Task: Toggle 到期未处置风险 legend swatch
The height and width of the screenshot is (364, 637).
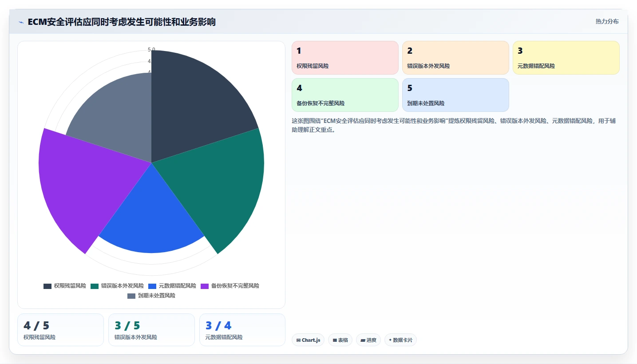Action: 131,296
